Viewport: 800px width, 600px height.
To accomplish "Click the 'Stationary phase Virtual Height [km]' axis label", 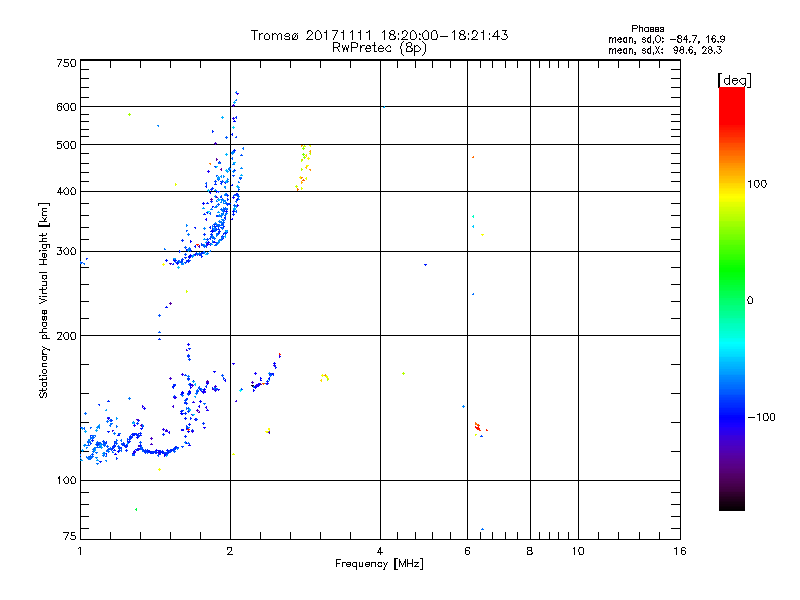I will tap(44, 300).
